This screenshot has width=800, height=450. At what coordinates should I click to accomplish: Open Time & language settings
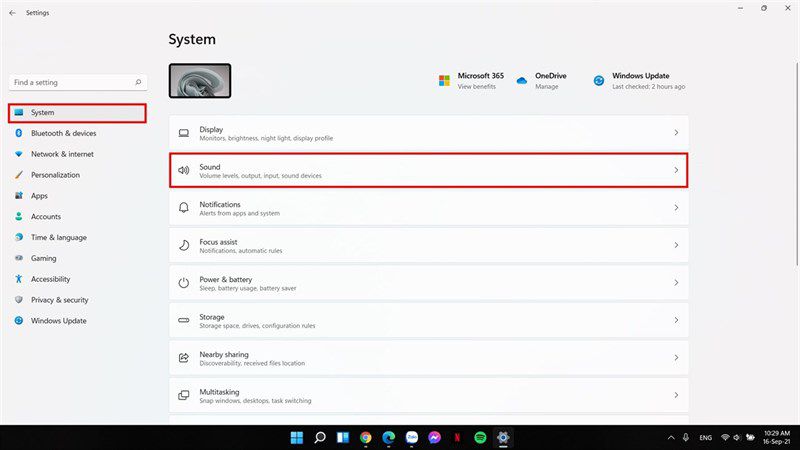[x=77, y=238]
